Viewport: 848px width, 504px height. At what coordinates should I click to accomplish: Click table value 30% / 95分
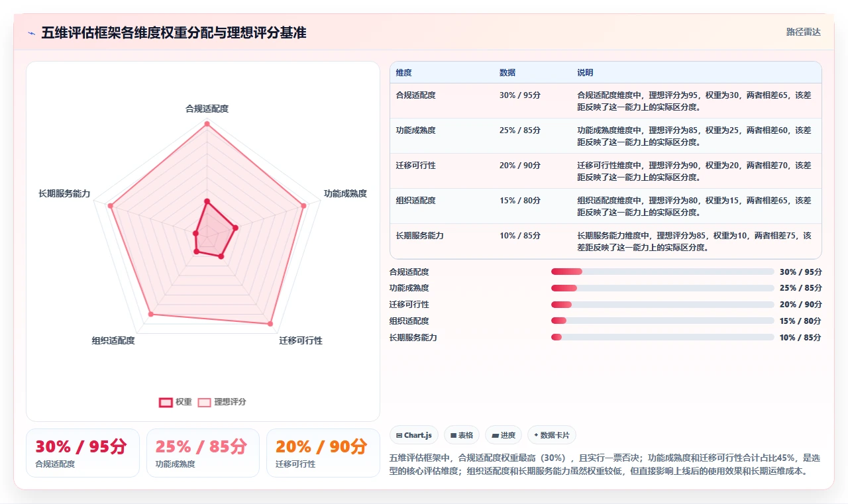(x=520, y=95)
